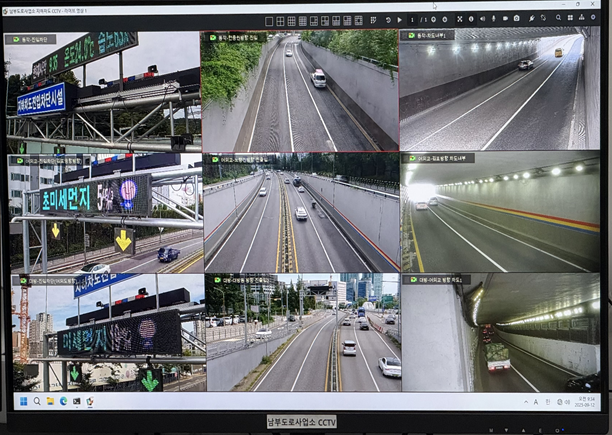Click the wrench tools icon in toolbar
The height and width of the screenshot is (435, 612).
tap(531, 20)
